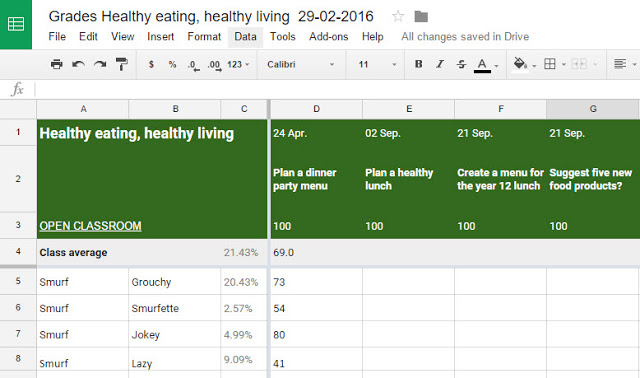Click the merge cells icon
The image size is (640, 378).
[x=579, y=64]
